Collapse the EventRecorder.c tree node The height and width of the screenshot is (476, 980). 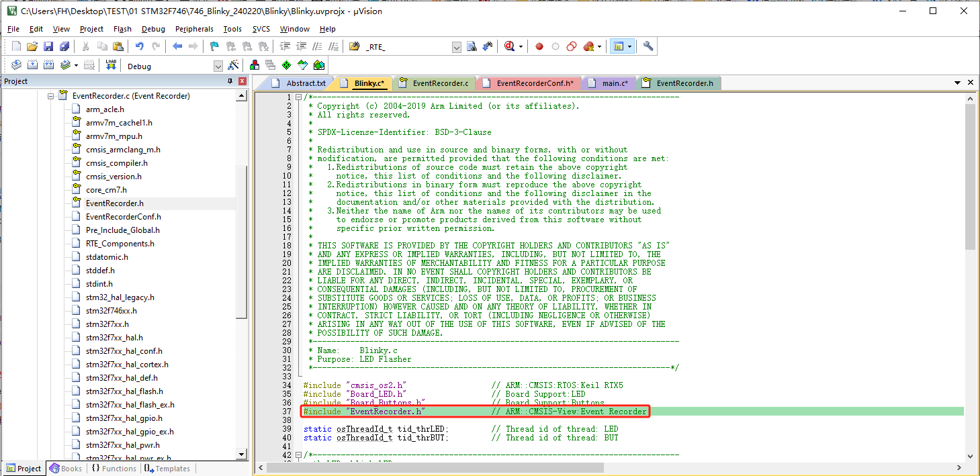(50, 96)
